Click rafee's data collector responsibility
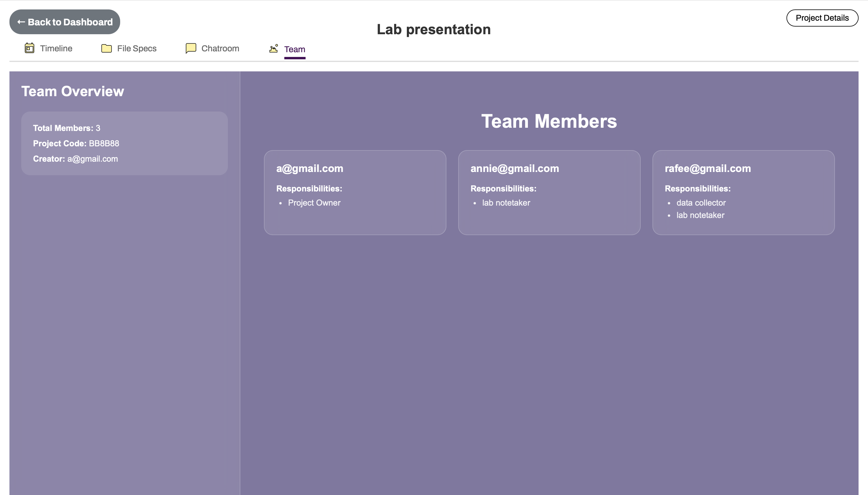Screen dimensions: 868x495 click(x=701, y=203)
